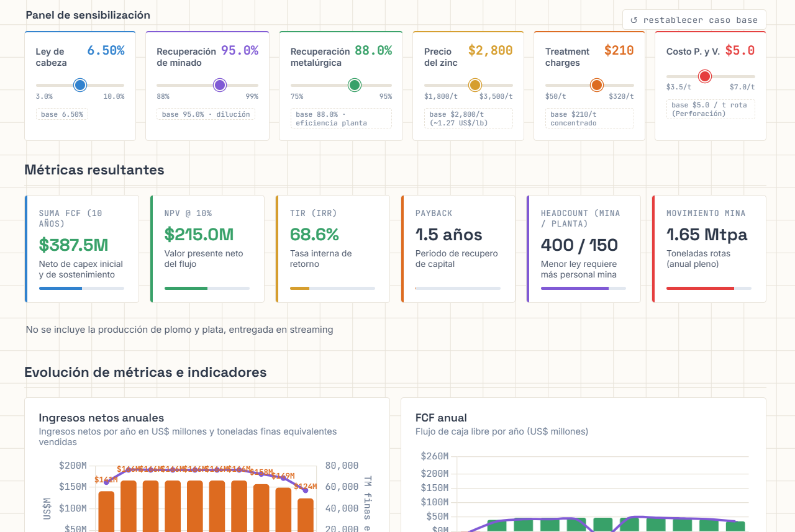This screenshot has width=795, height=532.
Task: Click the 'base 95.0% · dilución' note
Action: (x=206, y=114)
